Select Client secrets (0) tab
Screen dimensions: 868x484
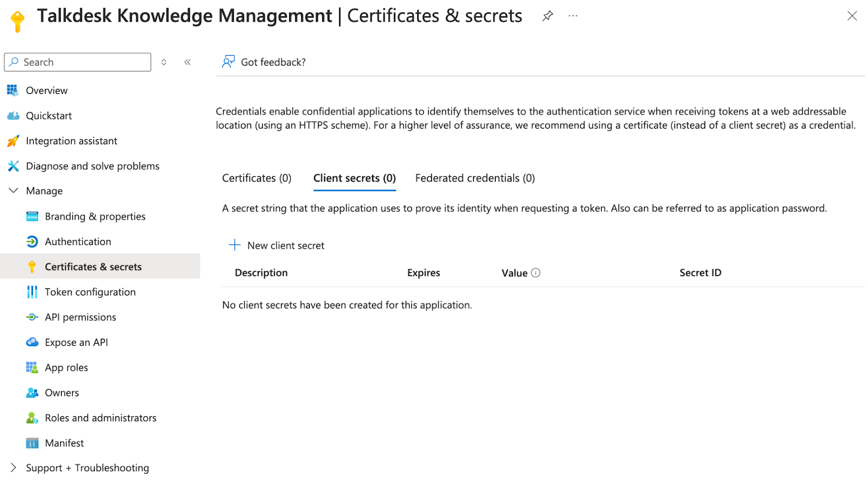pyautogui.click(x=355, y=178)
